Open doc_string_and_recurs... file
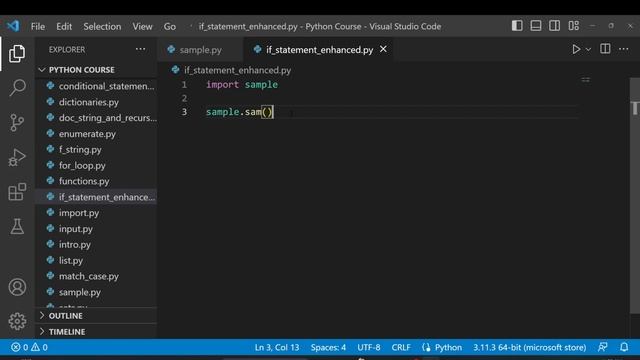640x360 pixels. coord(96,118)
